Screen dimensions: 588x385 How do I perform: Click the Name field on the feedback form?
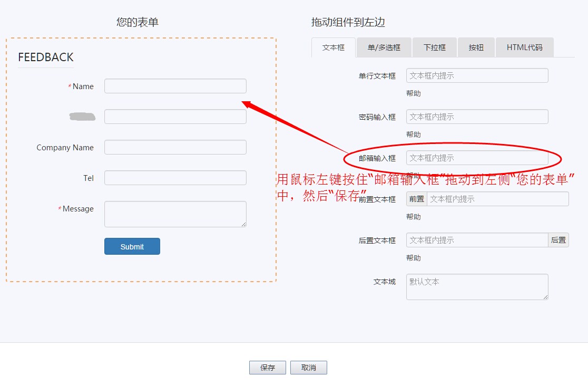[x=175, y=85]
